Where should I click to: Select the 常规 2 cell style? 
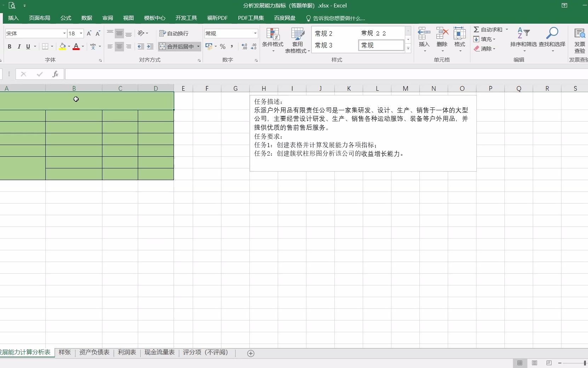(335, 33)
